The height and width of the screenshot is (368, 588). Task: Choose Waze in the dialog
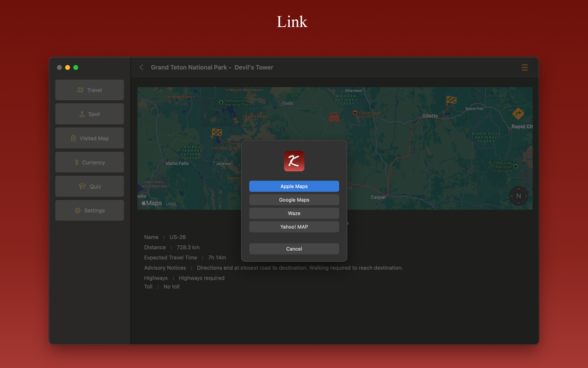click(294, 213)
